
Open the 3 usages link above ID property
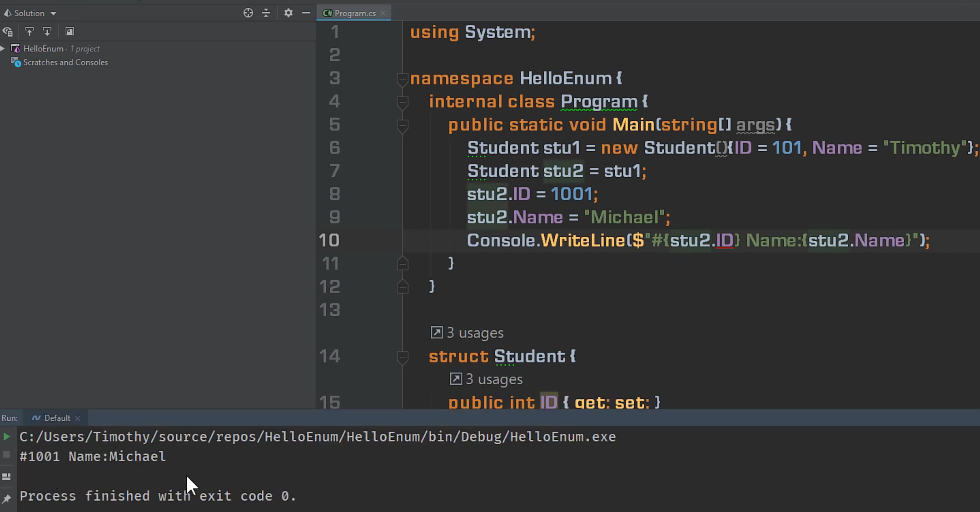click(494, 379)
